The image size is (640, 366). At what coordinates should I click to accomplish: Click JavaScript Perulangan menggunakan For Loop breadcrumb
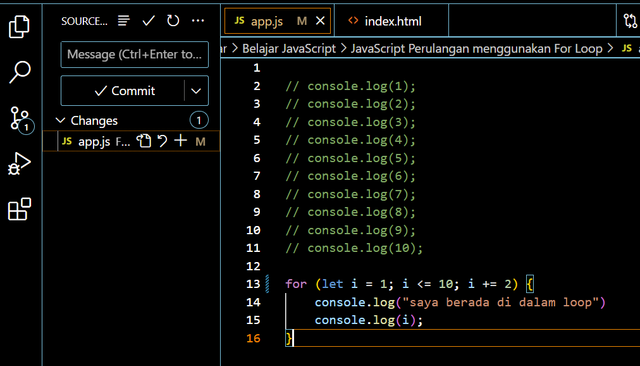pos(477,49)
